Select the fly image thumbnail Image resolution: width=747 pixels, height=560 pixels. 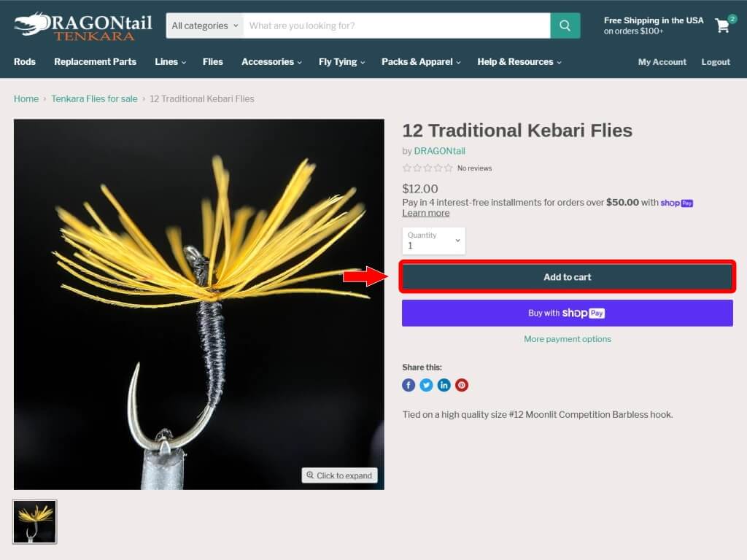35,522
